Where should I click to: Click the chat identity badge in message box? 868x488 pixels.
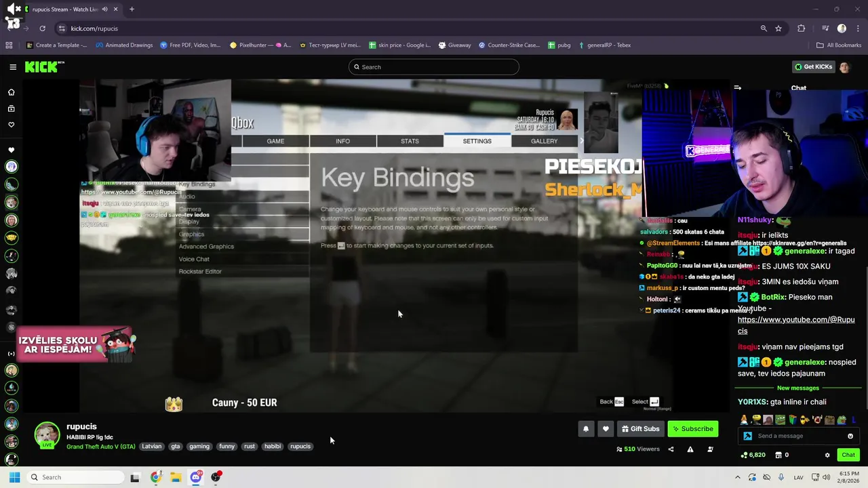tap(747, 436)
